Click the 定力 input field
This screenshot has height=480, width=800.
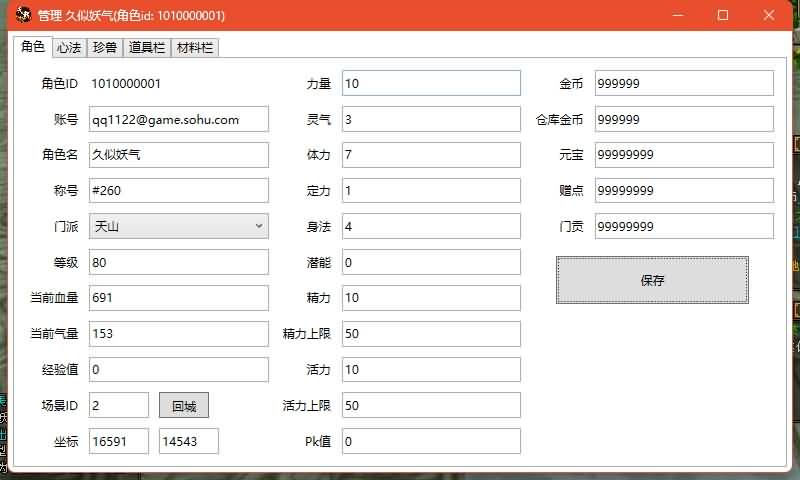click(x=431, y=191)
